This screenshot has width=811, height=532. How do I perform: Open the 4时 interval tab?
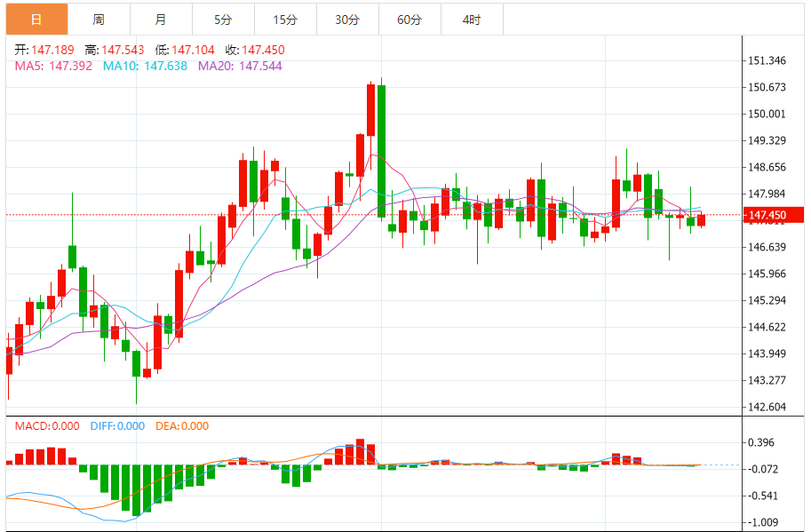[472, 20]
